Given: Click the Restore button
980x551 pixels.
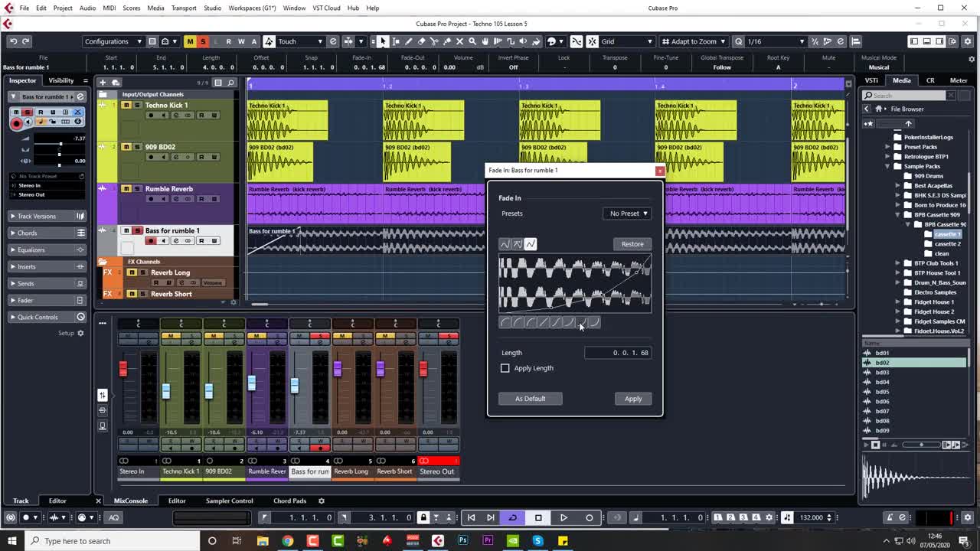Looking at the screenshot, I should 632,244.
